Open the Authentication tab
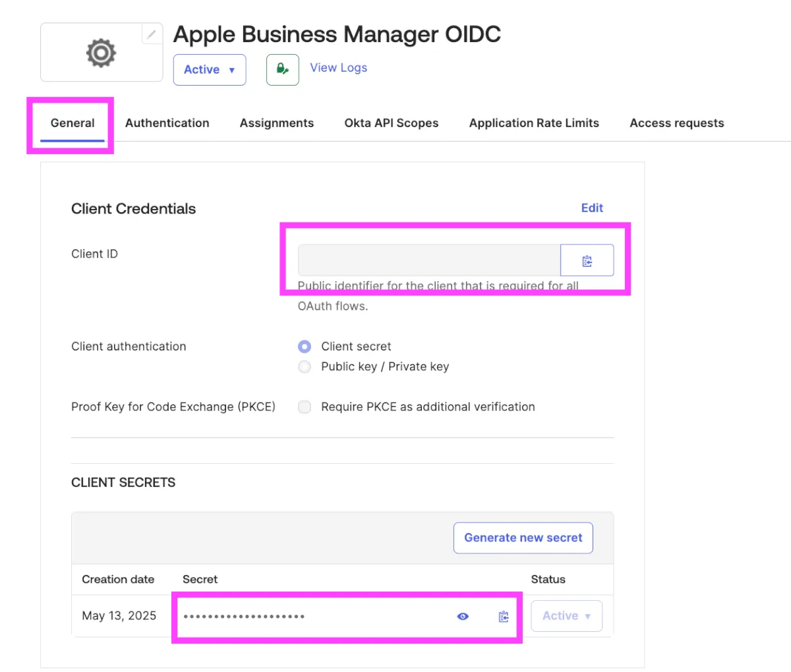 coord(167,123)
